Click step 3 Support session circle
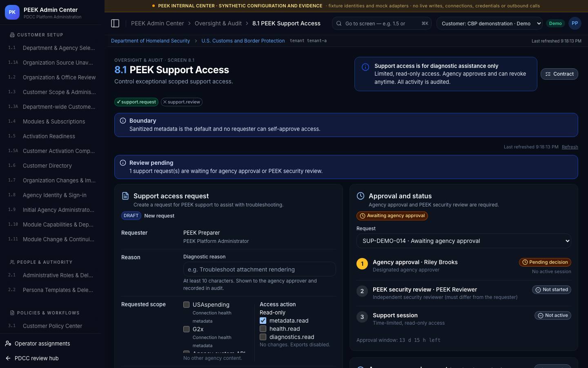Screen dimensions: 588x368 click(x=362, y=317)
